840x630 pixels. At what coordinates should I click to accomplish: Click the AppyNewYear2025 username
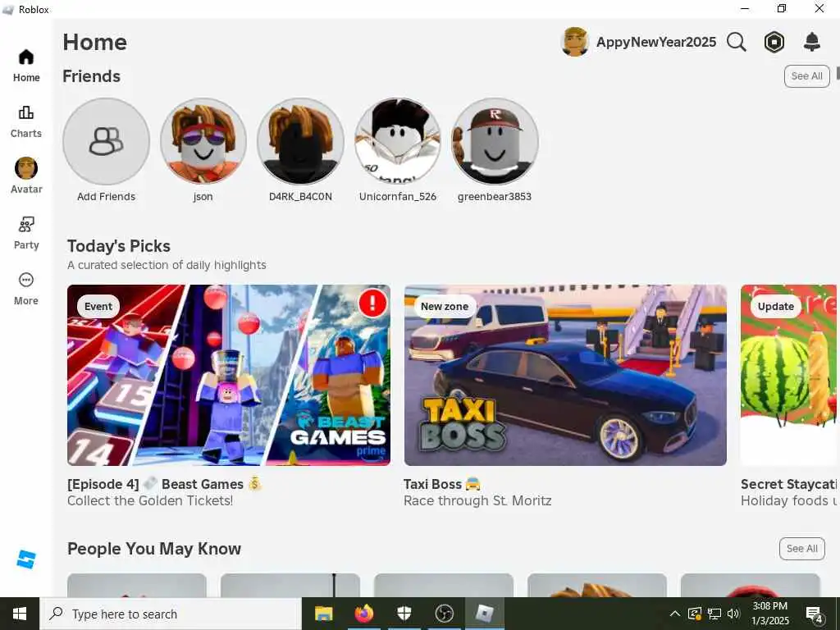click(655, 43)
